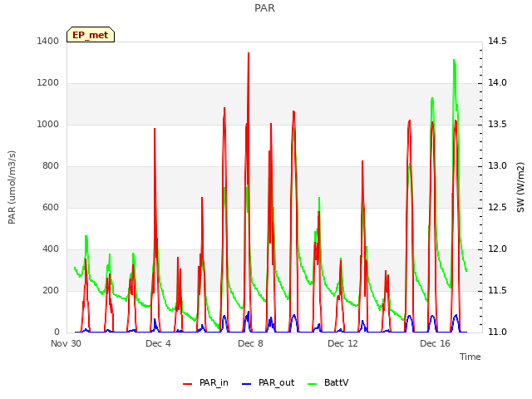Click the PAR (umol/m3/s) axis title
Image resolution: width=532 pixels, height=399 pixels.
(x=12, y=187)
